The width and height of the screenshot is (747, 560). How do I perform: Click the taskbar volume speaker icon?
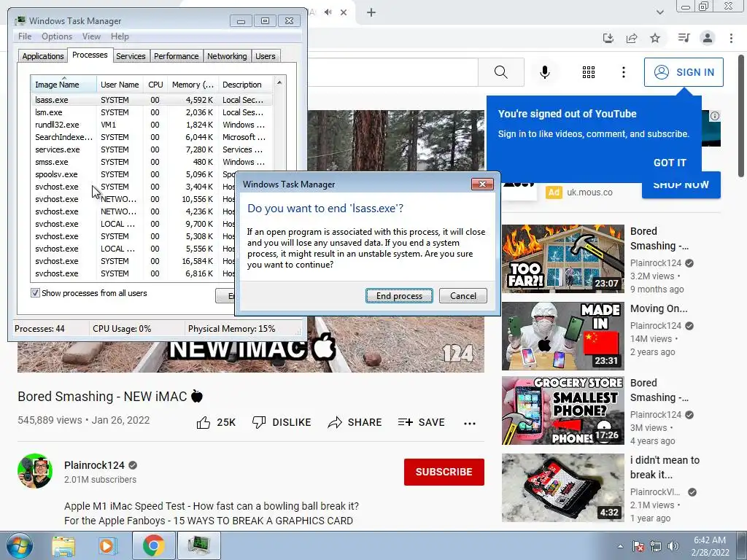pos(673,546)
